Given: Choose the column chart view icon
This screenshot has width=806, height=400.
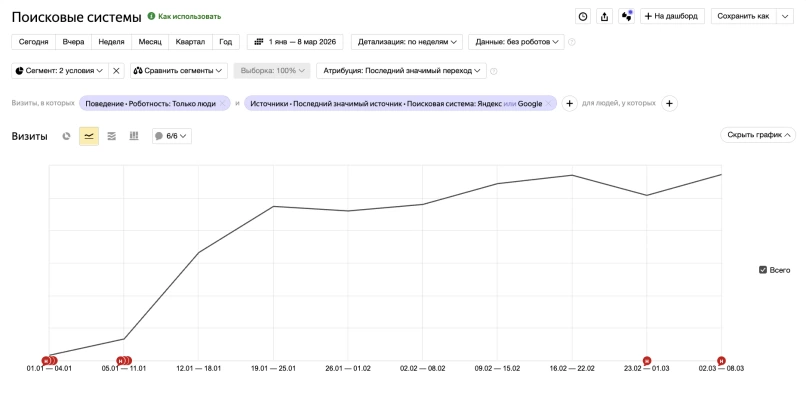Looking at the screenshot, I should tap(133, 136).
